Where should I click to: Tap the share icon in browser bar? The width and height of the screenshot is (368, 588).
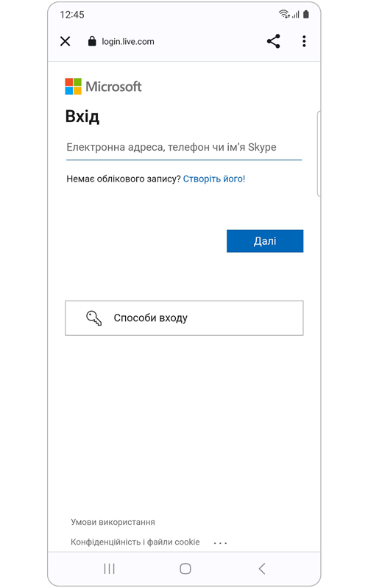pos(273,41)
